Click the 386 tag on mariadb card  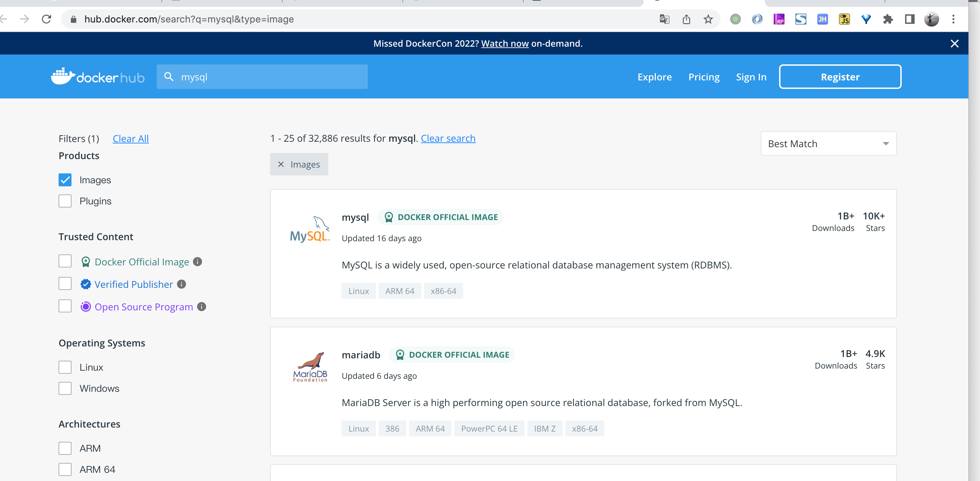tap(392, 429)
